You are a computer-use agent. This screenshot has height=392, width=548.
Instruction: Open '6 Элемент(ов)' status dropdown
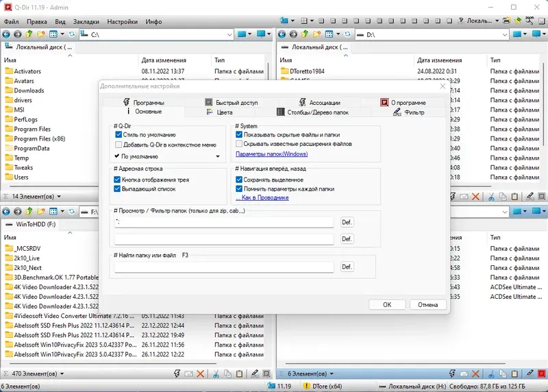(x=332, y=373)
